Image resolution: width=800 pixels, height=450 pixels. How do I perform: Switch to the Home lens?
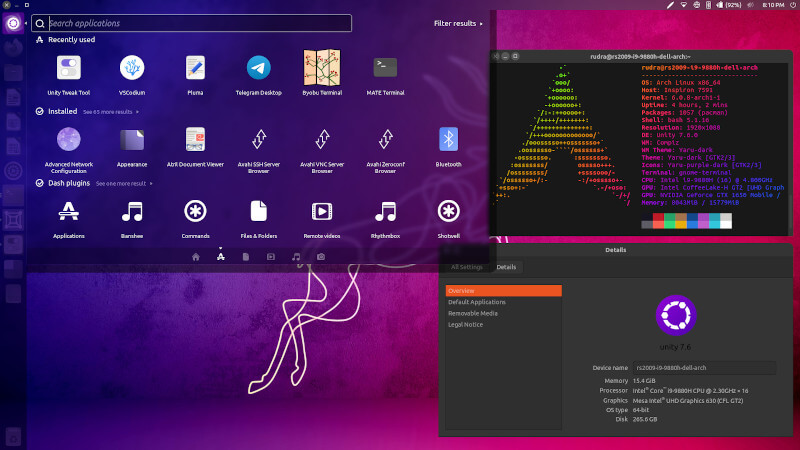[x=195, y=257]
